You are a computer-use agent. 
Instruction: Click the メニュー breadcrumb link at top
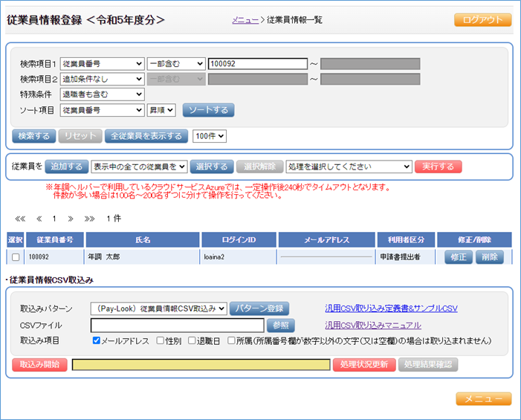(245, 20)
